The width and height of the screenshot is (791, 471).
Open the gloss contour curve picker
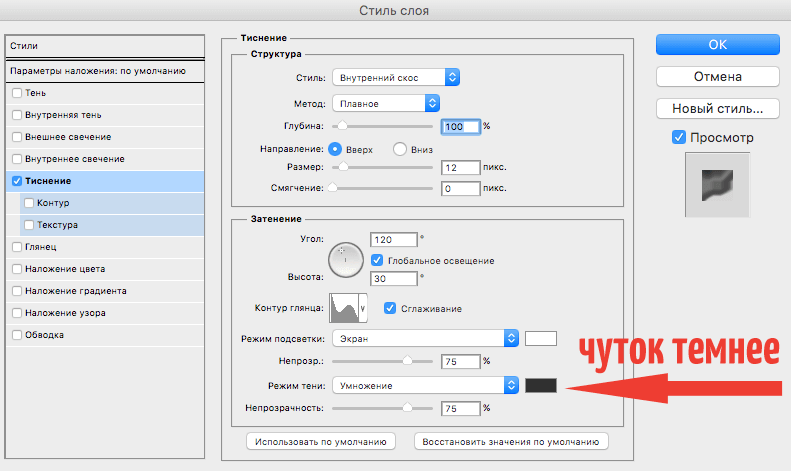coord(350,308)
